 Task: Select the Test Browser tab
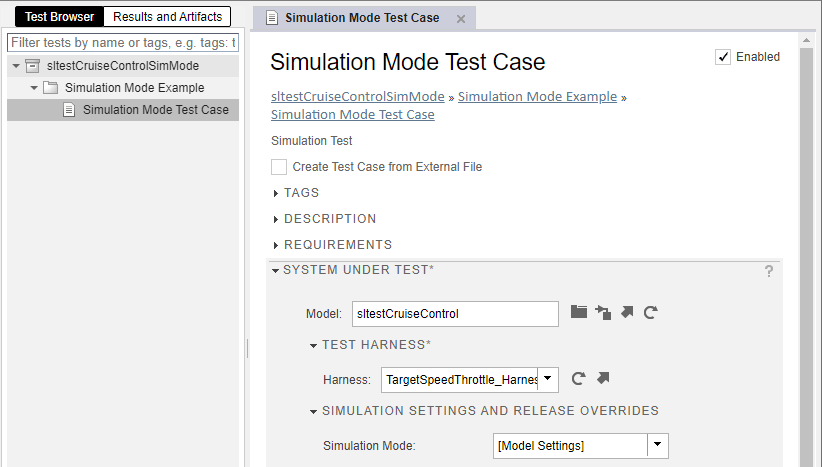tap(59, 17)
